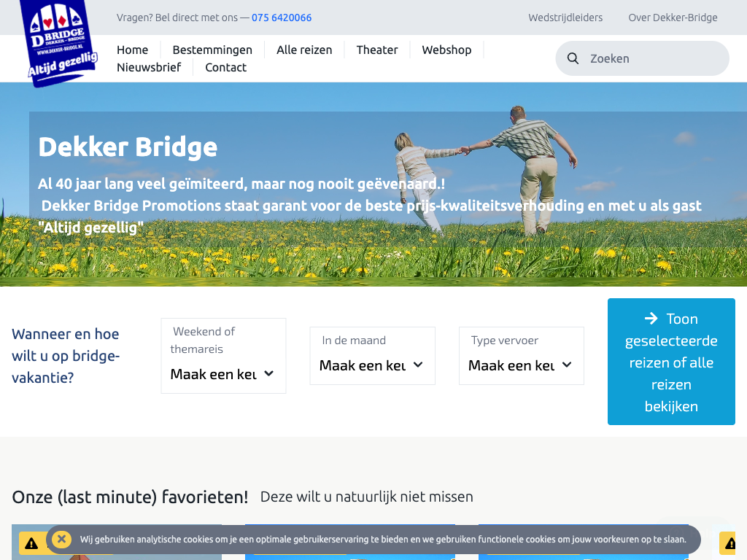Click the warning icon on first trip card
The width and height of the screenshot is (747, 560).
click(31, 544)
